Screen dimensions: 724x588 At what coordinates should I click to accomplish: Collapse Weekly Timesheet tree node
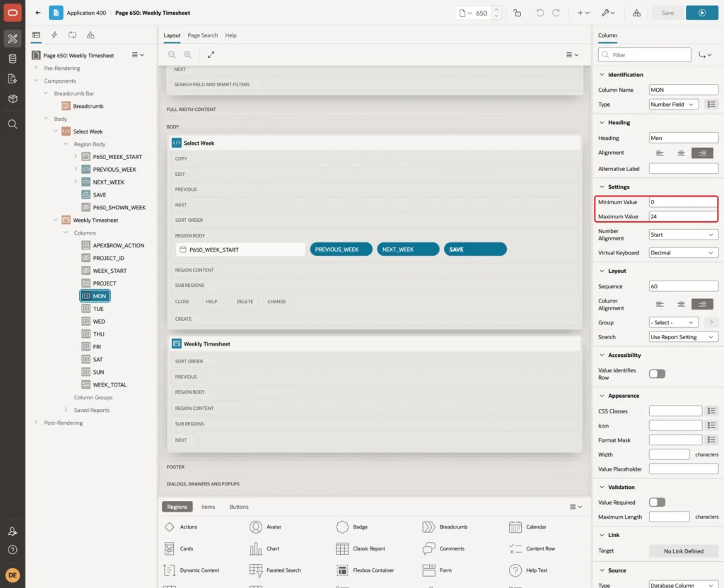click(56, 220)
